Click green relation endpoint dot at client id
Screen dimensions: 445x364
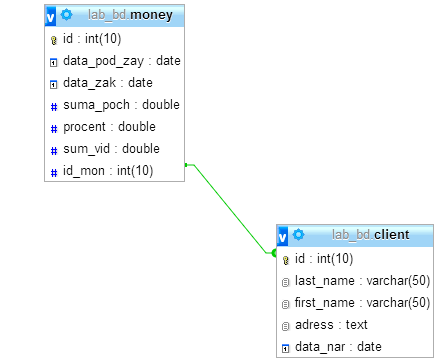click(274, 253)
